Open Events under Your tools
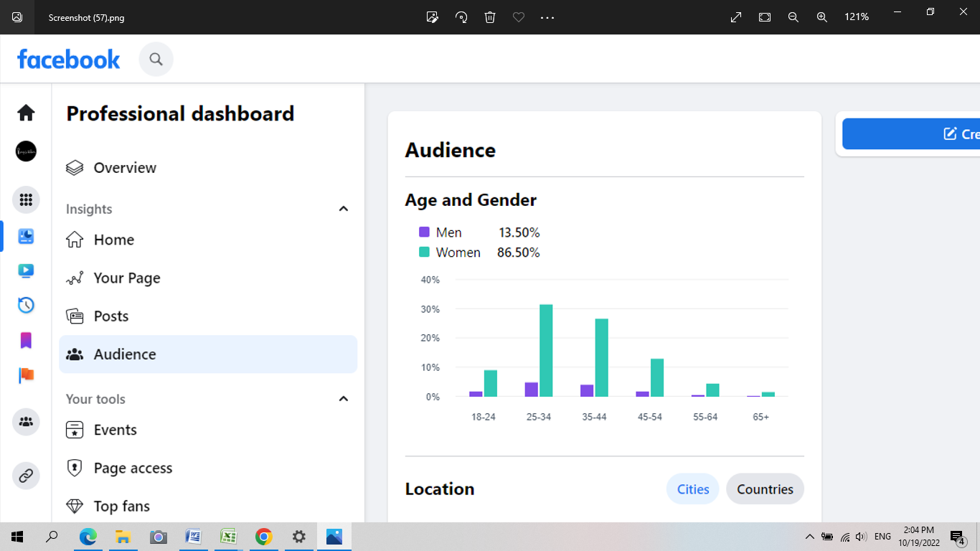The height and width of the screenshot is (551, 980). coord(208,430)
